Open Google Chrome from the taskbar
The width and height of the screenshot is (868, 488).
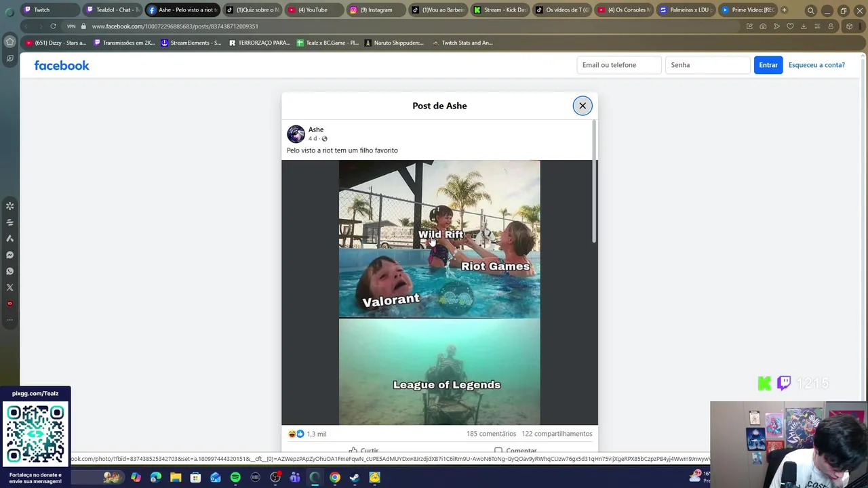coord(335,477)
